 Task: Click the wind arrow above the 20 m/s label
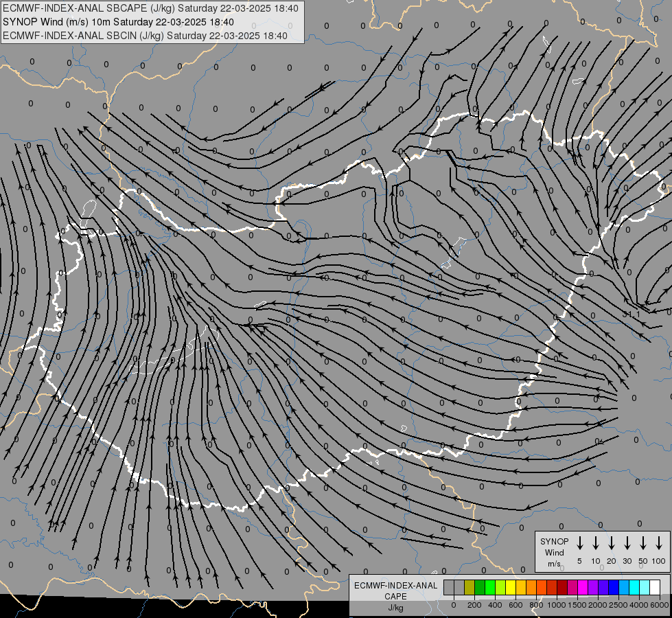pyautogui.click(x=612, y=542)
